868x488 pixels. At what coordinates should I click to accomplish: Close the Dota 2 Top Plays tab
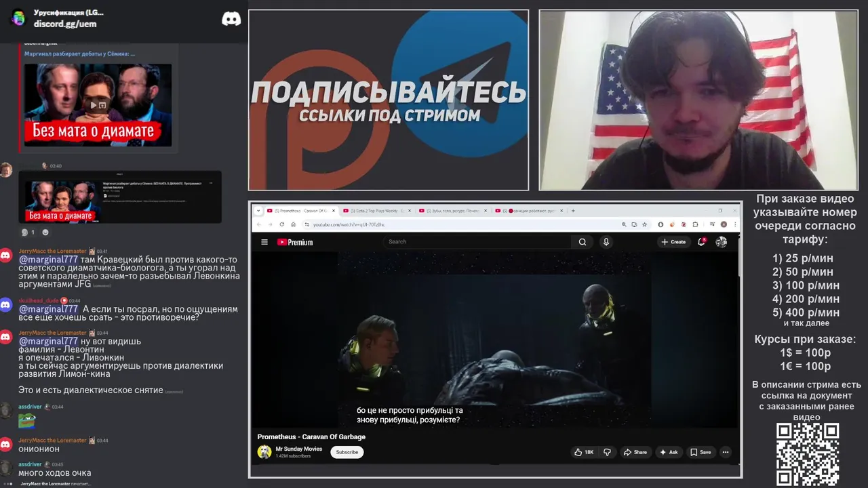pyautogui.click(x=410, y=211)
